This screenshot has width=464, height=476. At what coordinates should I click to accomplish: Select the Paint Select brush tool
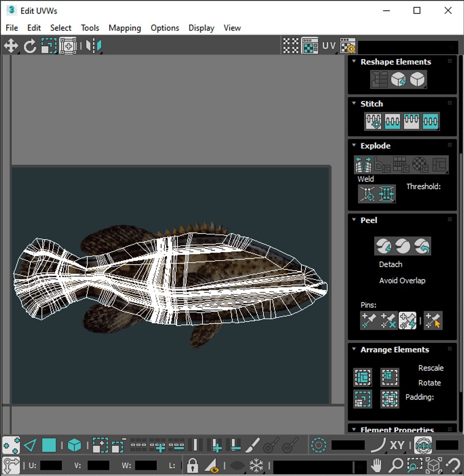[x=252, y=445]
